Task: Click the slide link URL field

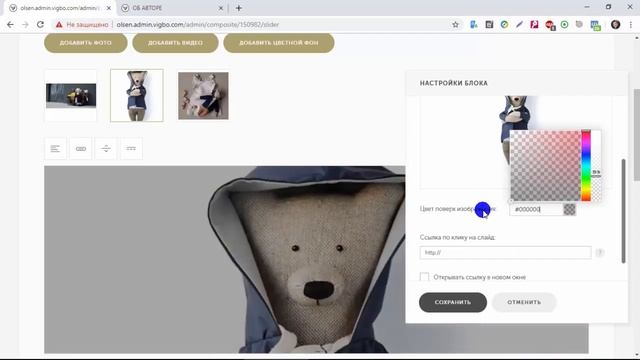Action: tap(505, 253)
